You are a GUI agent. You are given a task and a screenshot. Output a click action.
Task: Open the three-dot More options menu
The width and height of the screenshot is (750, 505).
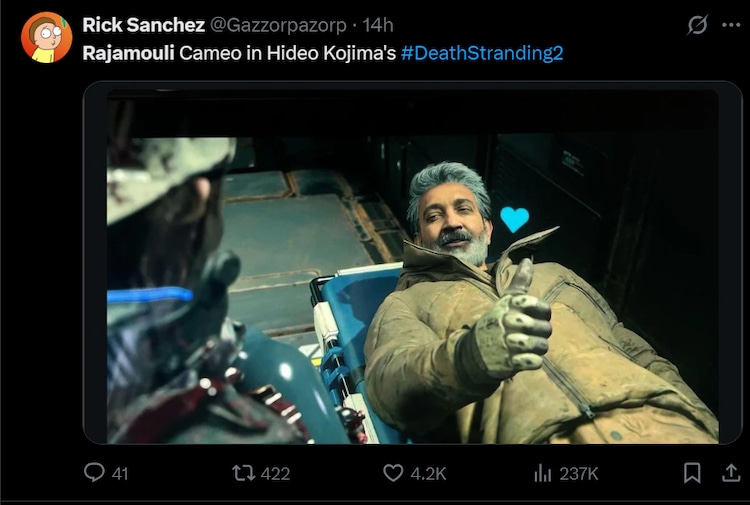[731, 26]
